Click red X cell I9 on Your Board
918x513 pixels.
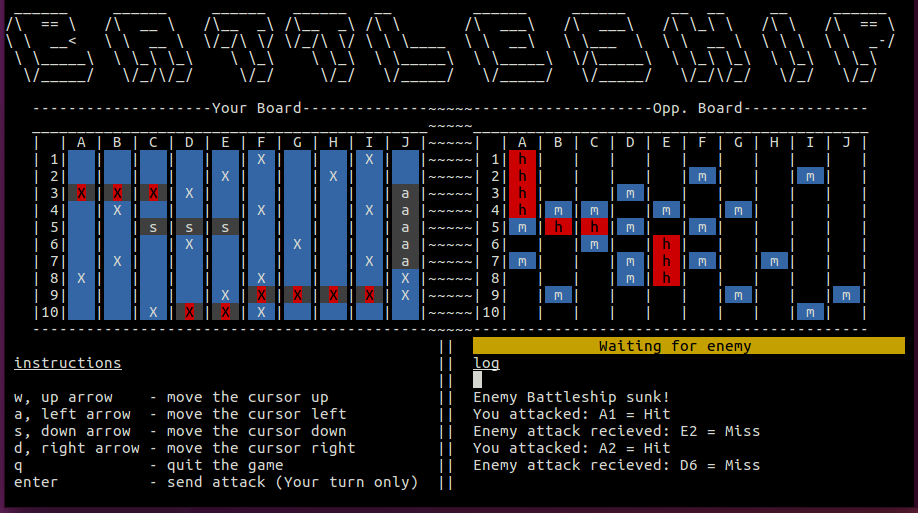point(369,295)
